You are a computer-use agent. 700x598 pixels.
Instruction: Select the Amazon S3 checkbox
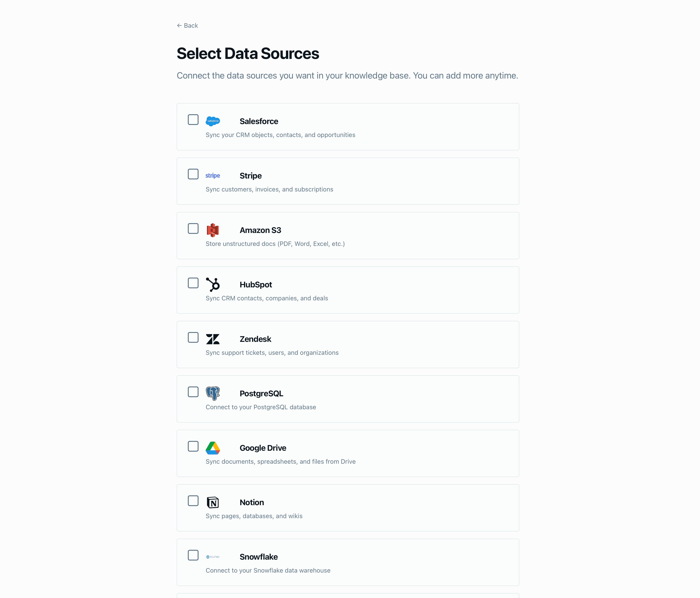pyautogui.click(x=193, y=228)
